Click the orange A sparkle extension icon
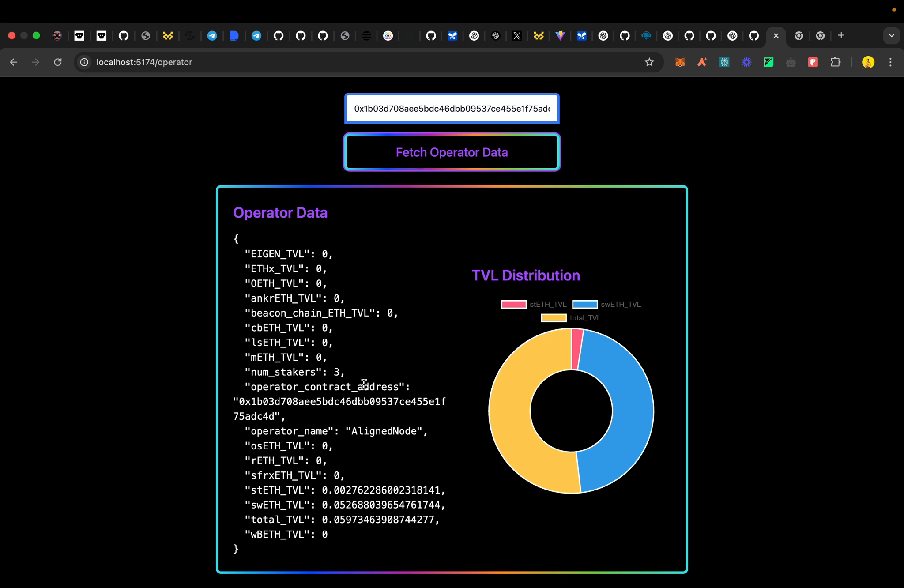Viewport: 904px width, 588px height. 702,62
